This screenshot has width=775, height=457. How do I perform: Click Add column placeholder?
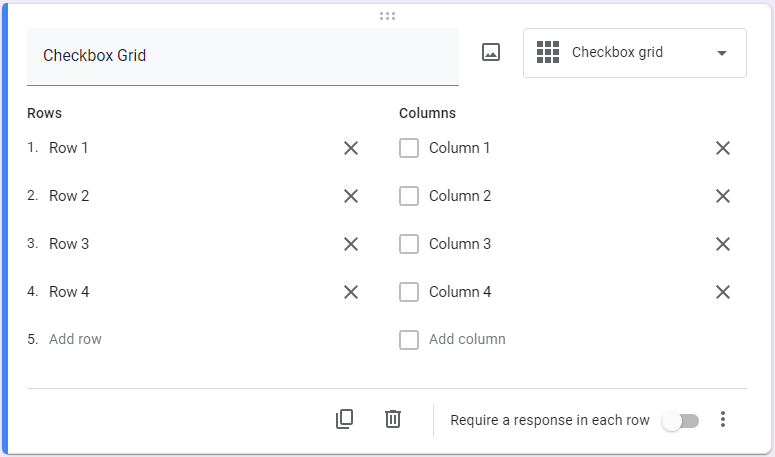pos(467,339)
